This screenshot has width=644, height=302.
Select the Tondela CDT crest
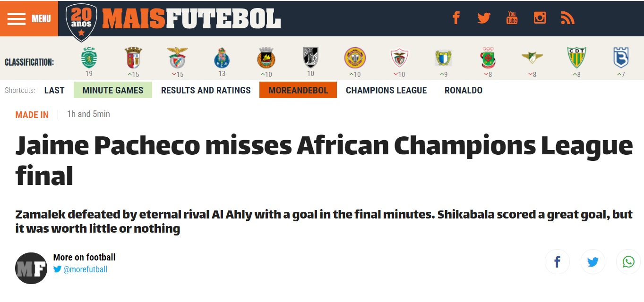pos(576,58)
